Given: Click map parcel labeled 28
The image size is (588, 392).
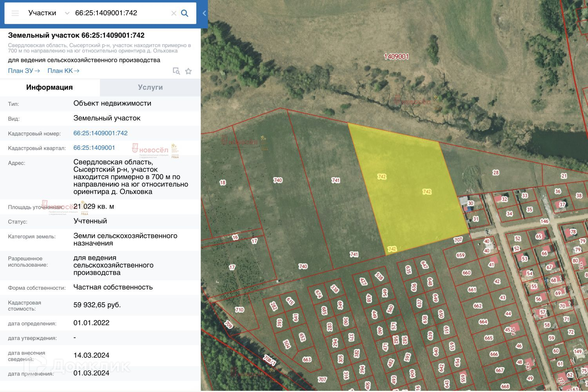Looking at the screenshot, I should [x=496, y=172].
